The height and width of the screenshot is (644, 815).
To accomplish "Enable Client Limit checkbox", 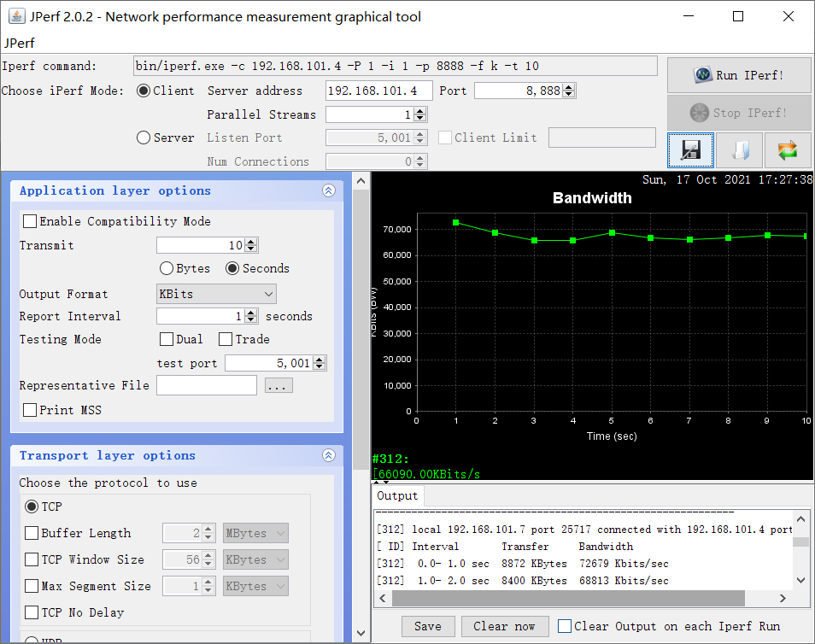I will point(445,138).
